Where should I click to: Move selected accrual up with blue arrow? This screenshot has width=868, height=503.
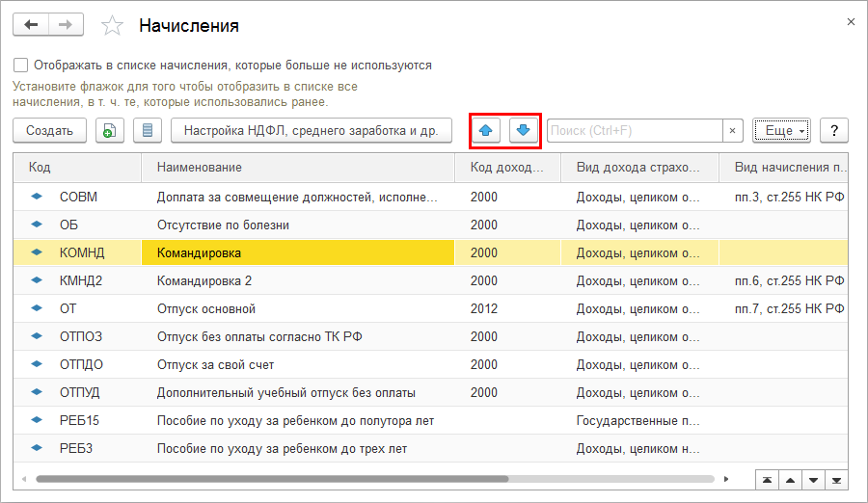[x=488, y=131]
